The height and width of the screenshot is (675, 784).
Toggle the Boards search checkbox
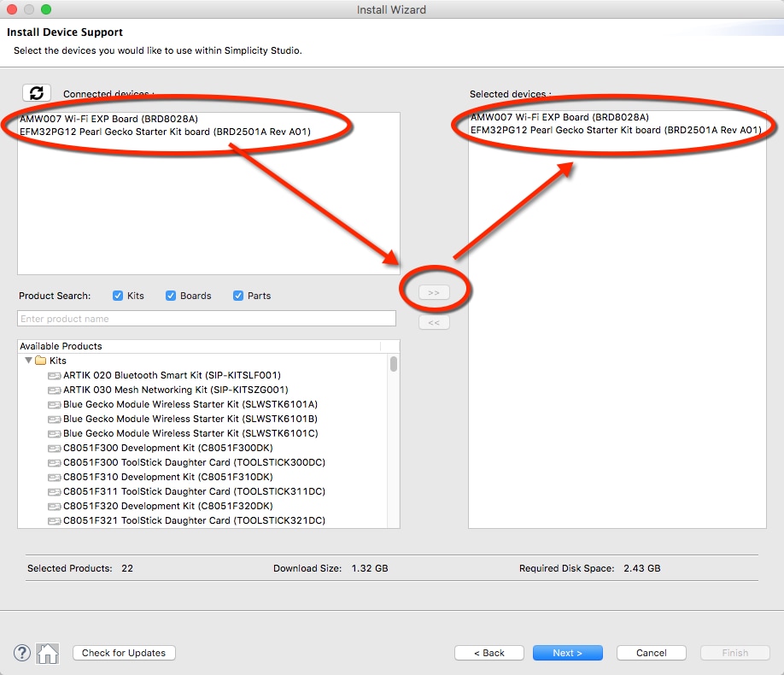tap(171, 296)
